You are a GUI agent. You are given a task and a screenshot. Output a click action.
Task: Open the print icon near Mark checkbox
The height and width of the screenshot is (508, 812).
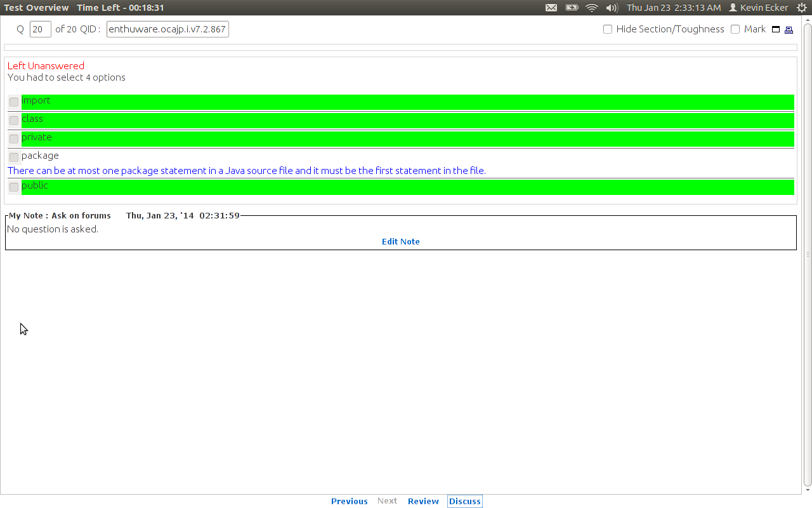click(x=789, y=29)
